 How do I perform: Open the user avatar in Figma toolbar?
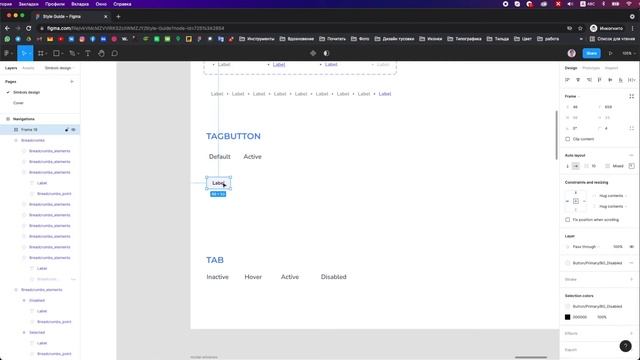571,53
